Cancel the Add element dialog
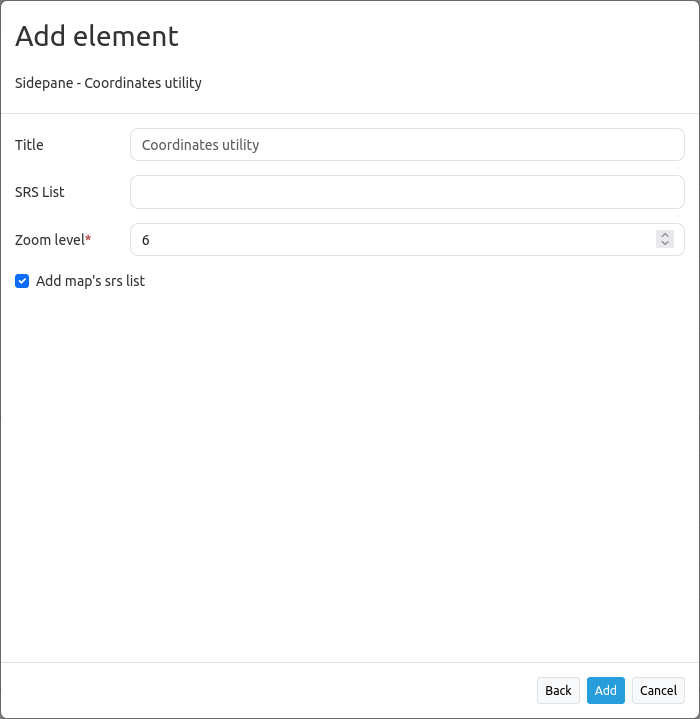700x719 pixels. click(658, 690)
